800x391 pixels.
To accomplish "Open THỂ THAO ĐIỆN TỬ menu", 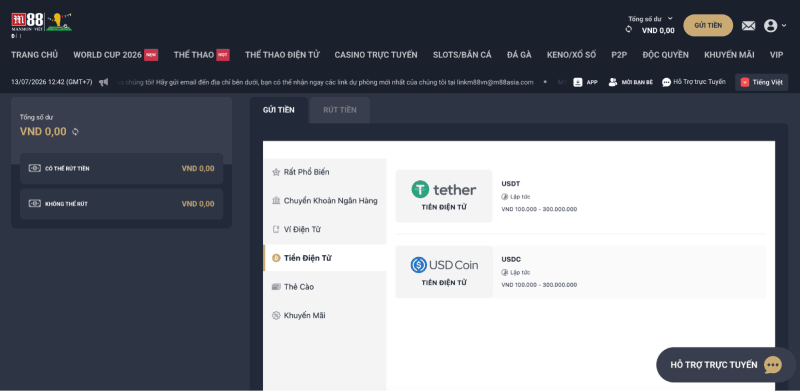I will [282, 55].
